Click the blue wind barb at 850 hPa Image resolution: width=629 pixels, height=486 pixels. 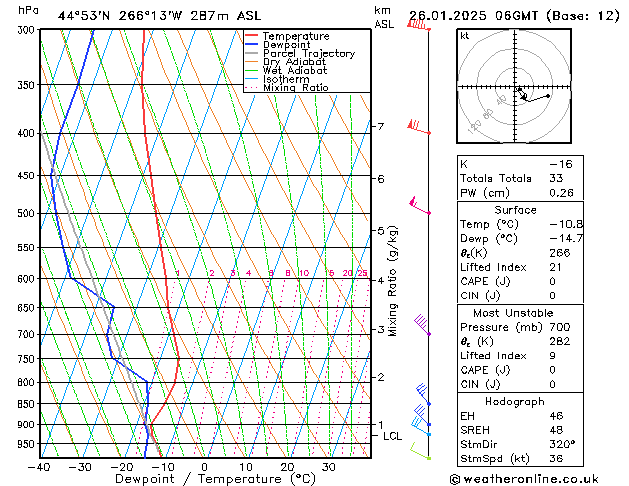pyautogui.click(x=424, y=395)
